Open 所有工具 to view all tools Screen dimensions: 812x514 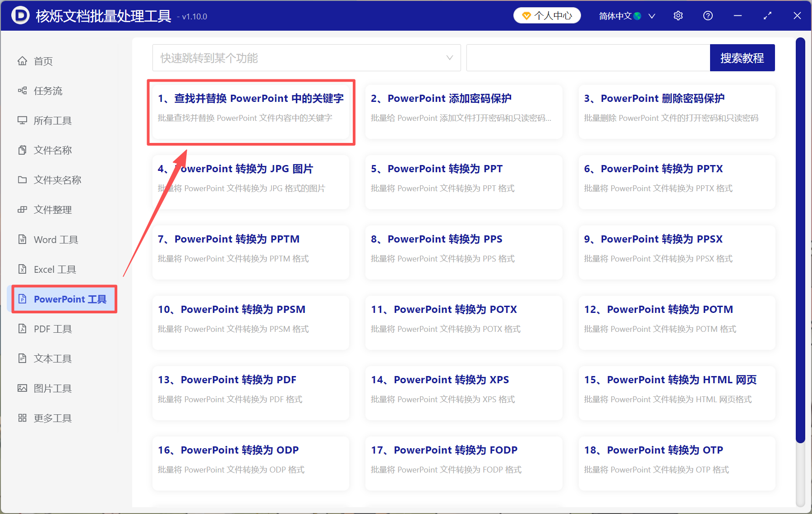pos(51,120)
